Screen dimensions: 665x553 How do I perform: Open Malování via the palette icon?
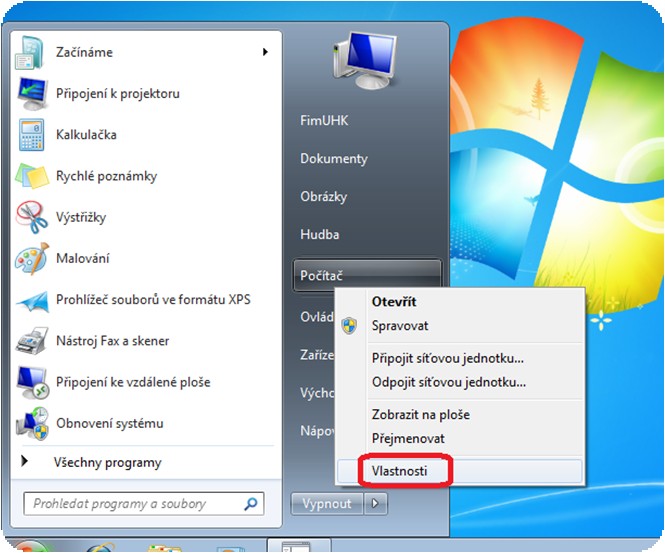tap(32, 258)
